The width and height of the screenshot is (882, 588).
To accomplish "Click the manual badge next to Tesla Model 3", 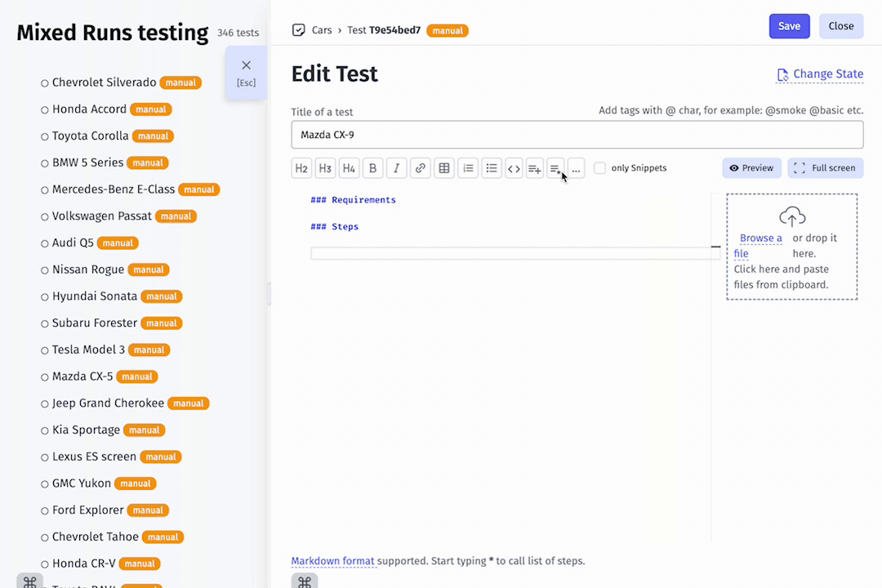I will tap(149, 350).
